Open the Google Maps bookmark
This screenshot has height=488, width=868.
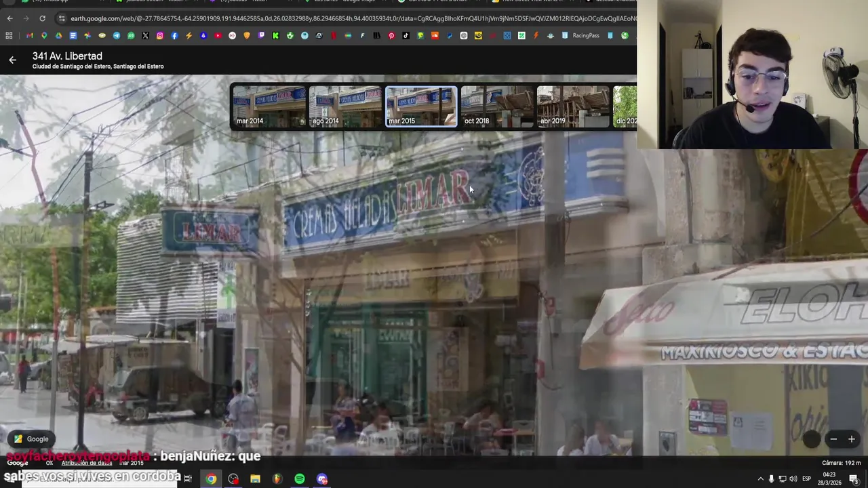(x=44, y=35)
